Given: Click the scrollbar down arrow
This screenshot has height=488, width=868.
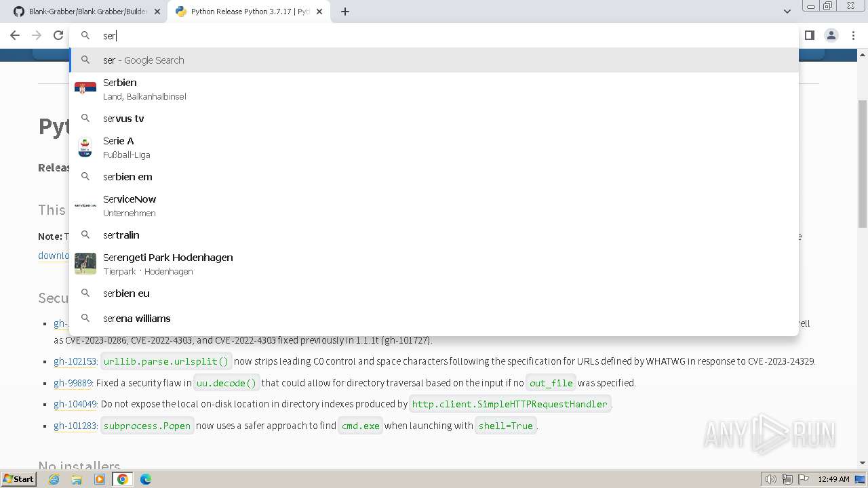Looking at the screenshot, I should pos(863,463).
